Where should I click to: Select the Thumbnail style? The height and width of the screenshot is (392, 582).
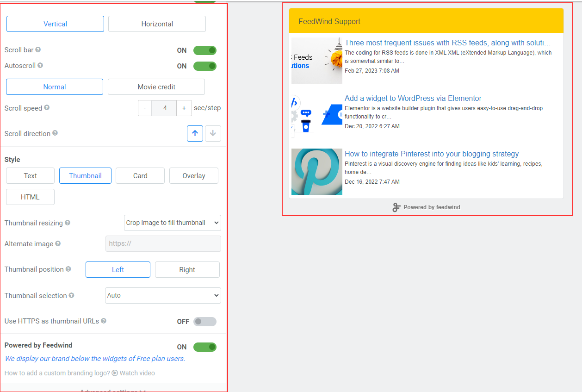(x=85, y=176)
